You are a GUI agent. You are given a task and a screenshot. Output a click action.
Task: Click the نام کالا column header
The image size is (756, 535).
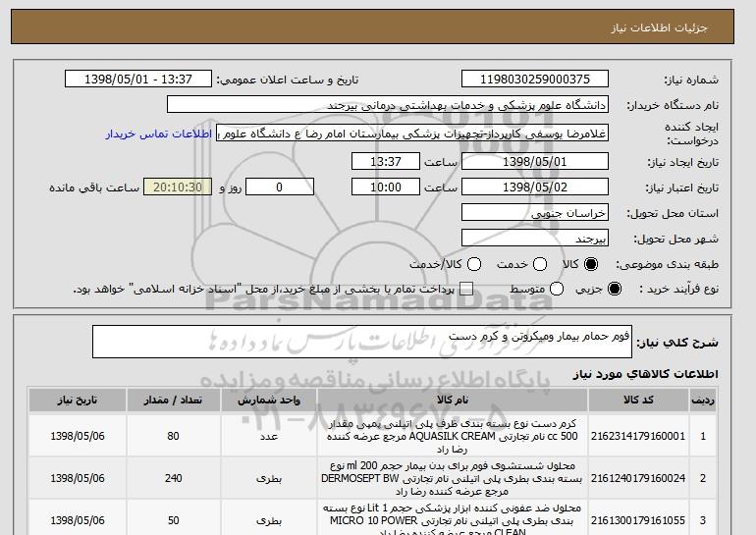tap(453, 401)
